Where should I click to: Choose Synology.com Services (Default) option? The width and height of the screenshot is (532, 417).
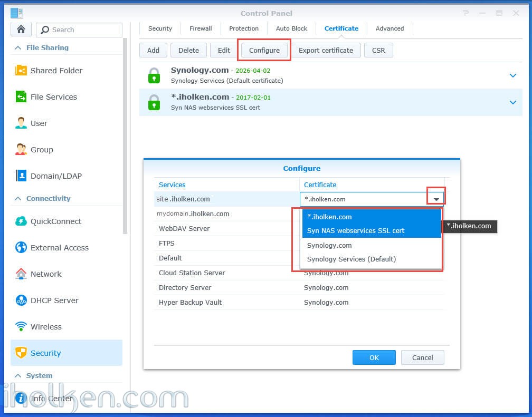372,252
